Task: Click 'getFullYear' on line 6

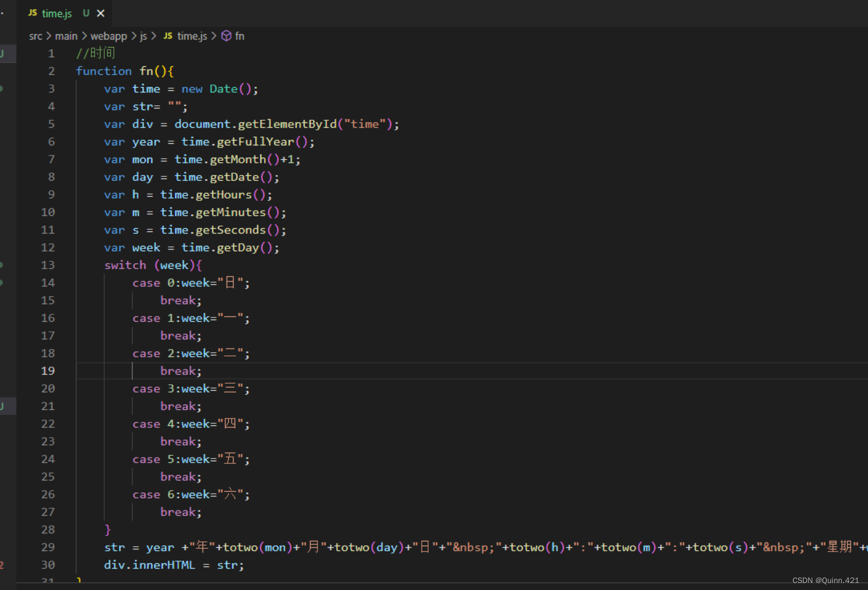Action: click(x=255, y=142)
